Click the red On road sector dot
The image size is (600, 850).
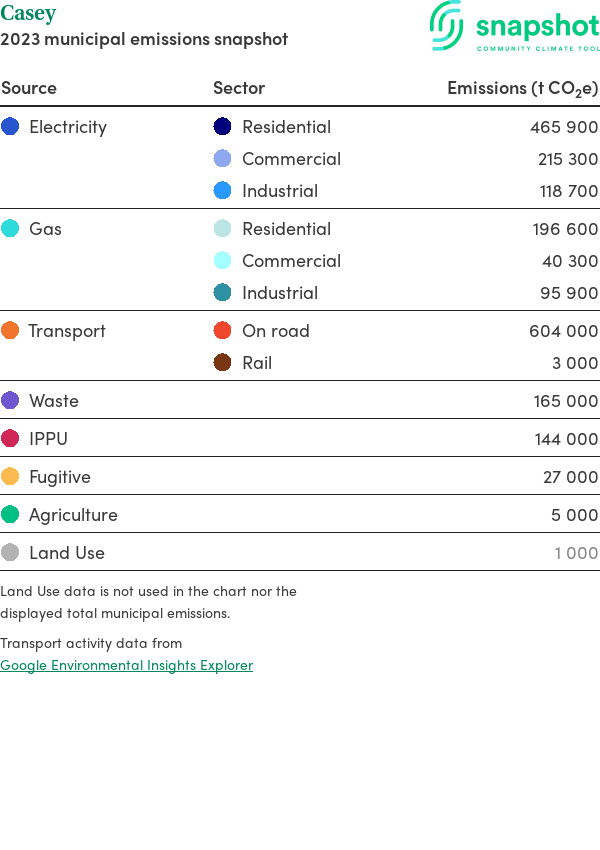(x=222, y=330)
